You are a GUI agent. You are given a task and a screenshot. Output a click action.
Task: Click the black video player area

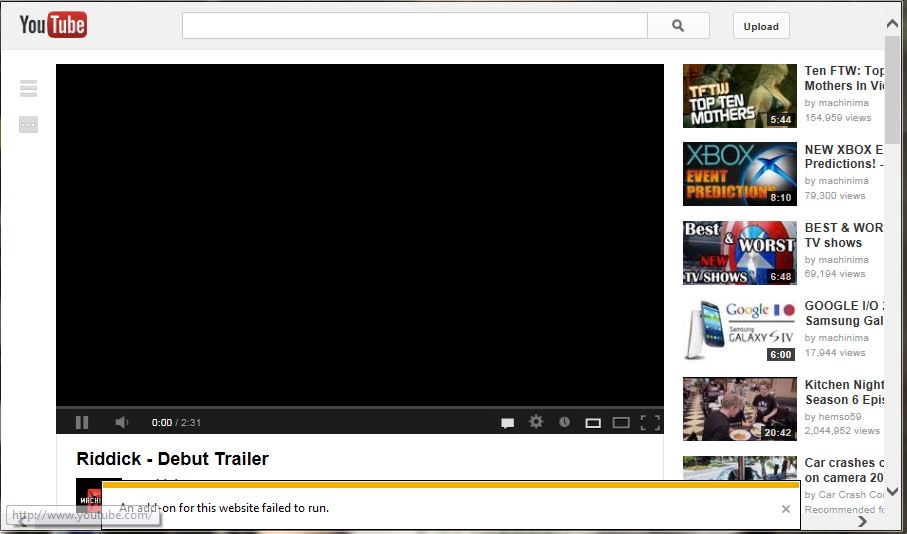click(360, 235)
